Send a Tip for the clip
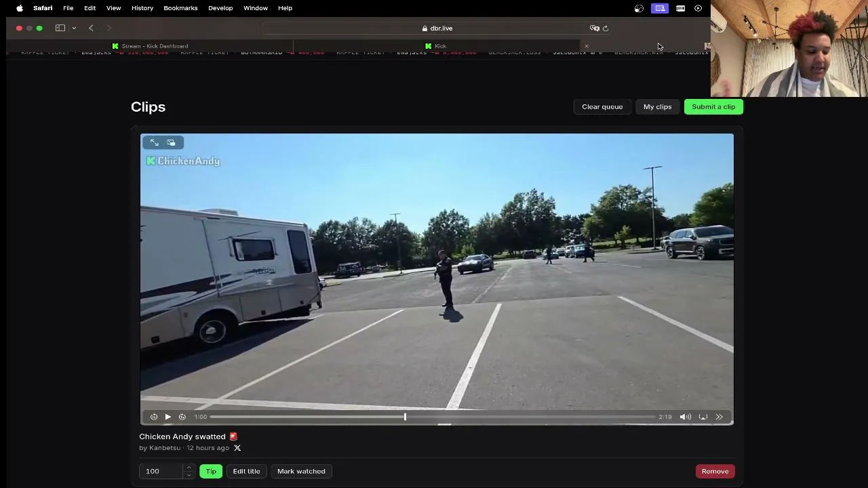The image size is (868, 488). click(x=211, y=471)
